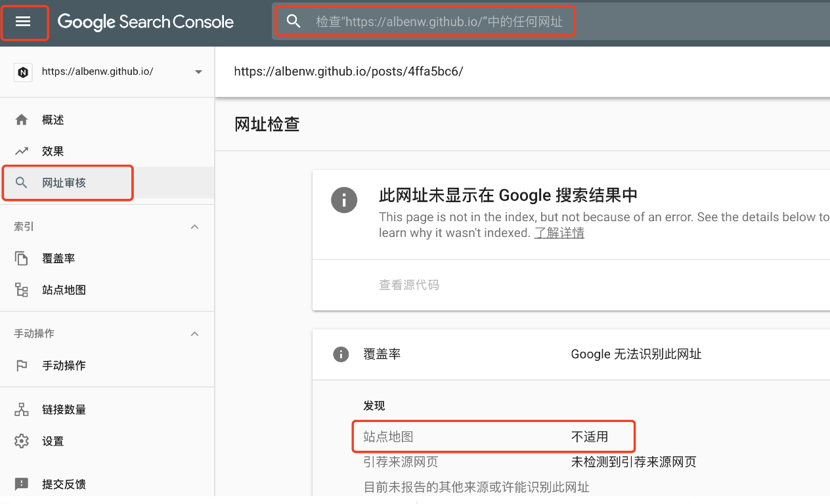Viewport: 830px width, 504px height.
Task: Click the feedback speech bubble icon
Action: tap(22, 484)
